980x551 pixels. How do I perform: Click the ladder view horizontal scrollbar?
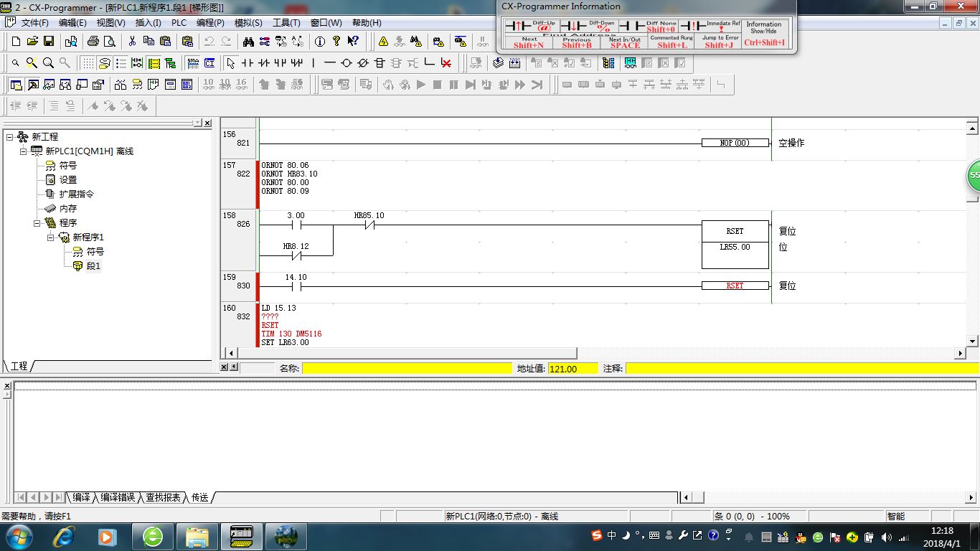click(x=407, y=353)
